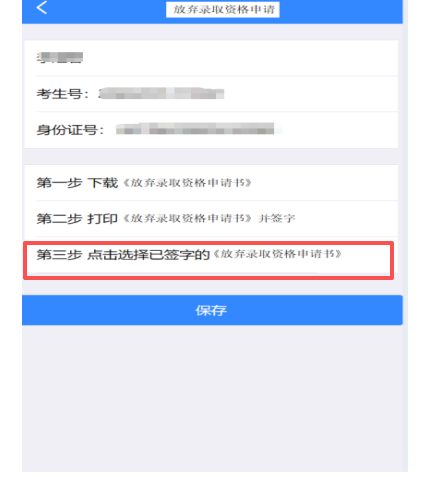Select the blurred 身份证号 value
Viewport: 427px width, 477px height.
[x=199, y=129]
